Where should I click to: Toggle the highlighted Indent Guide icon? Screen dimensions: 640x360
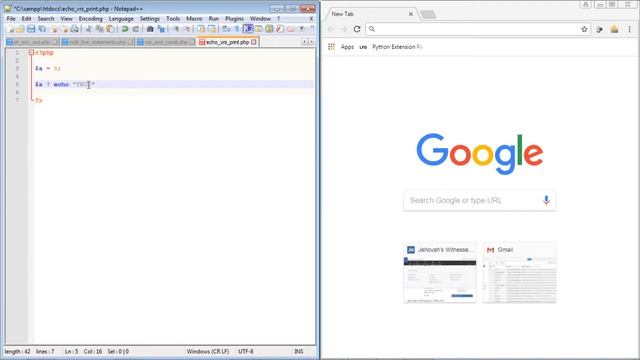248,29
